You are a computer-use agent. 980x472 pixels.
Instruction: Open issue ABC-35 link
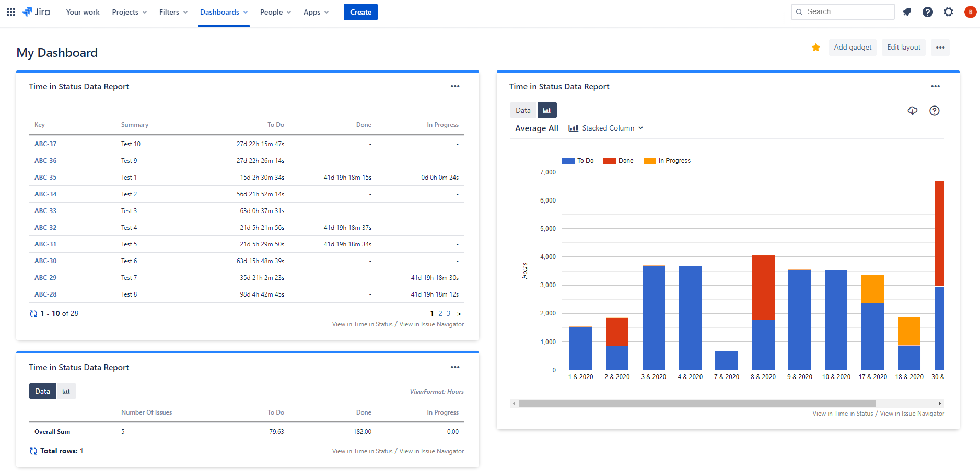pyautogui.click(x=45, y=178)
